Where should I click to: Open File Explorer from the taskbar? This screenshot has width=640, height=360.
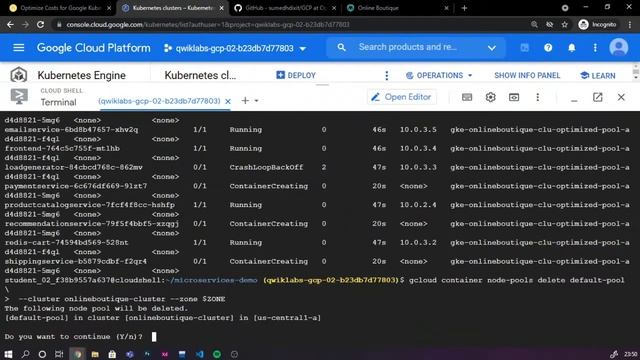pos(95,354)
